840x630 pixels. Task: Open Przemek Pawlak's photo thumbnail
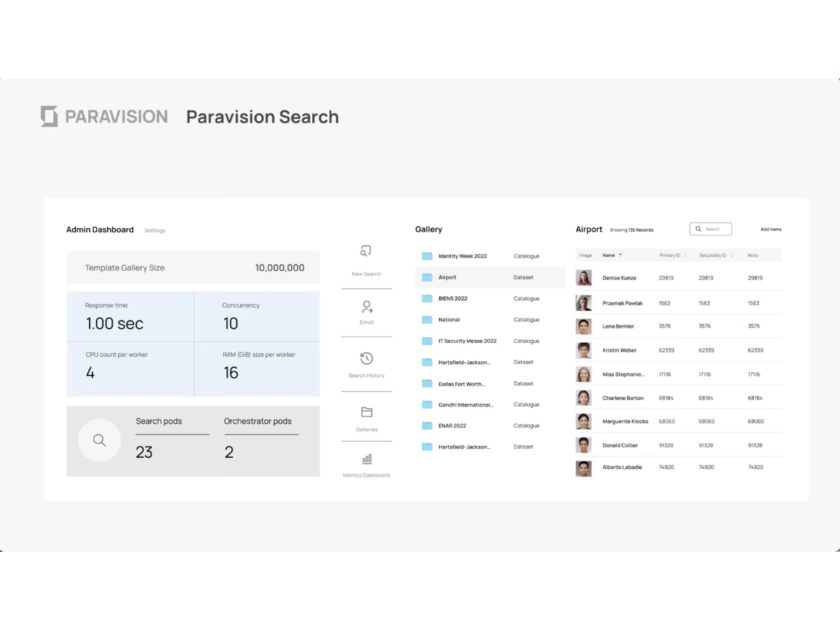tap(584, 303)
